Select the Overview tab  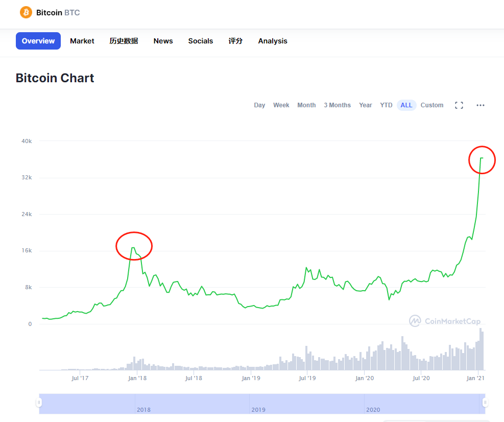(x=38, y=41)
